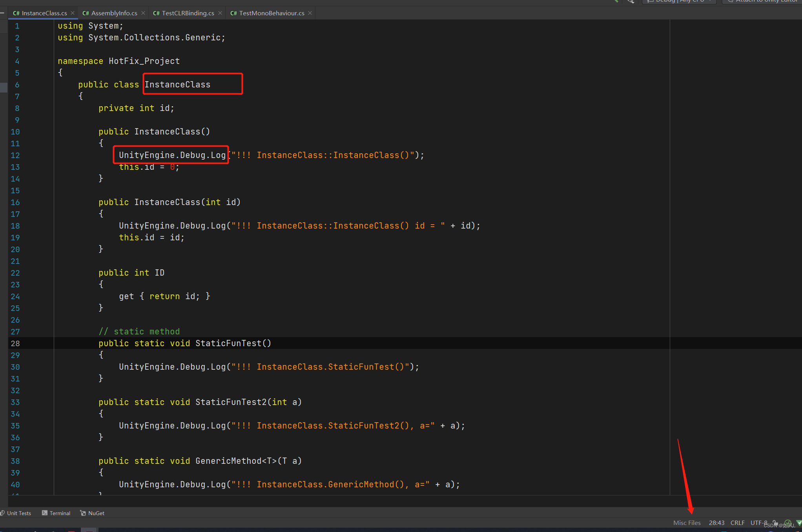The width and height of the screenshot is (802, 532).
Task: Place cursor on InstanceClass class name
Action: (177, 84)
